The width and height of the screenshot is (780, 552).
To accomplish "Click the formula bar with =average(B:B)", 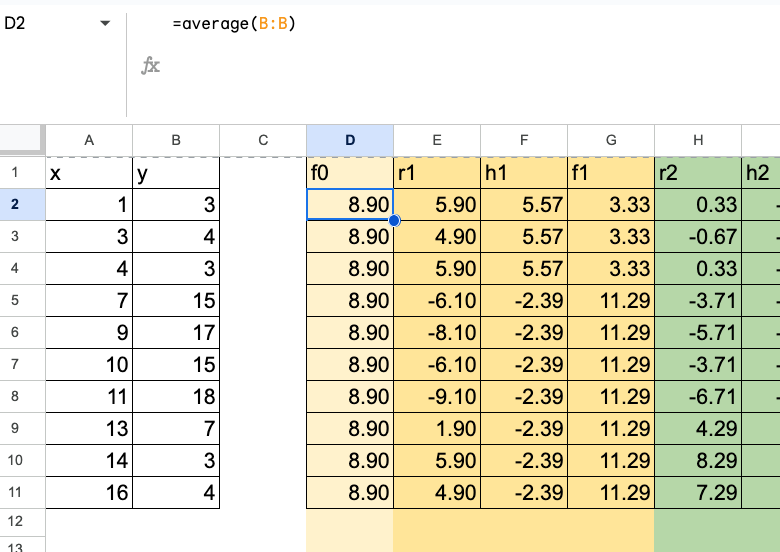I will click(x=450, y=23).
